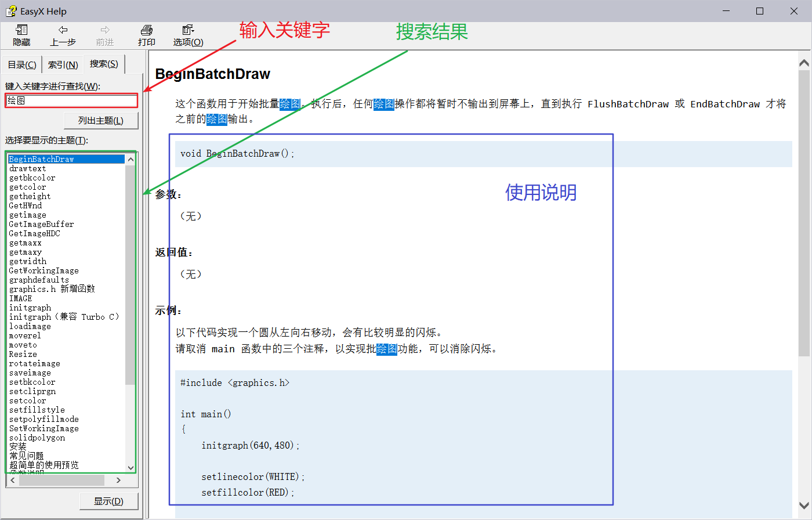This screenshot has width=812, height=520.
Task: Select GetWorkingImage topic entry
Action: point(43,270)
